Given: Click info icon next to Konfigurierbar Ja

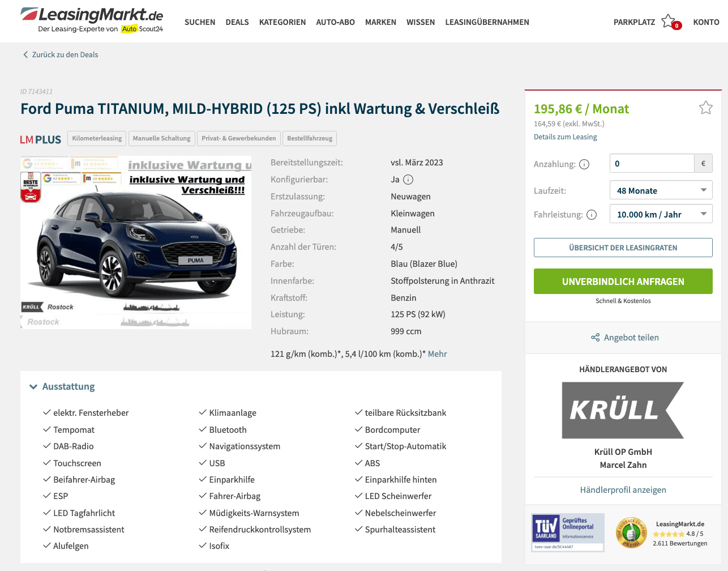Looking at the screenshot, I should [x=408, y=180].
